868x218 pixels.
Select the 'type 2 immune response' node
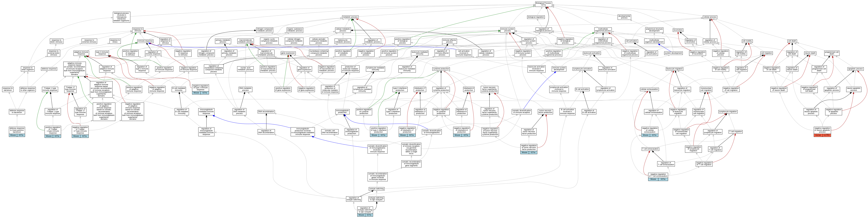(102, 53)
